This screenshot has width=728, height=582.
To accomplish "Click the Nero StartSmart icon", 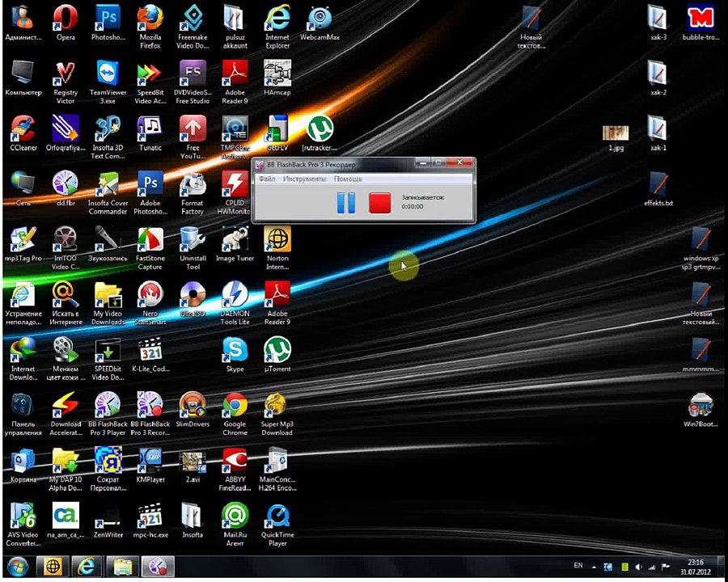I will [x=150, y=304].
